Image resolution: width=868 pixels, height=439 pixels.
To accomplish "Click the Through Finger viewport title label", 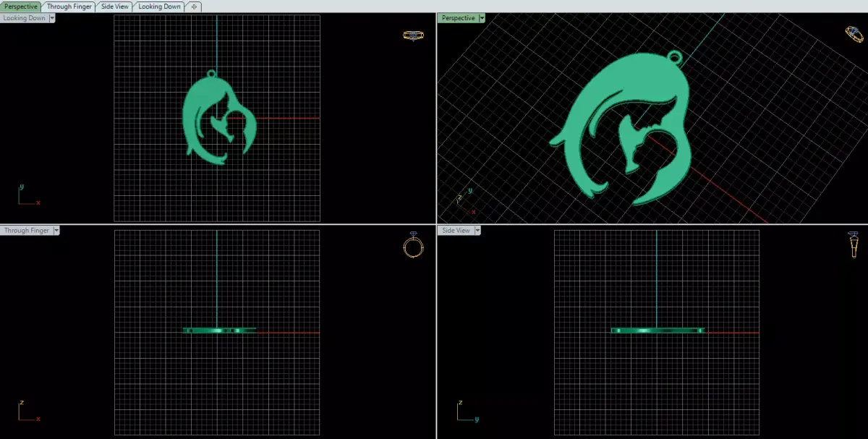I will point(27,231).
